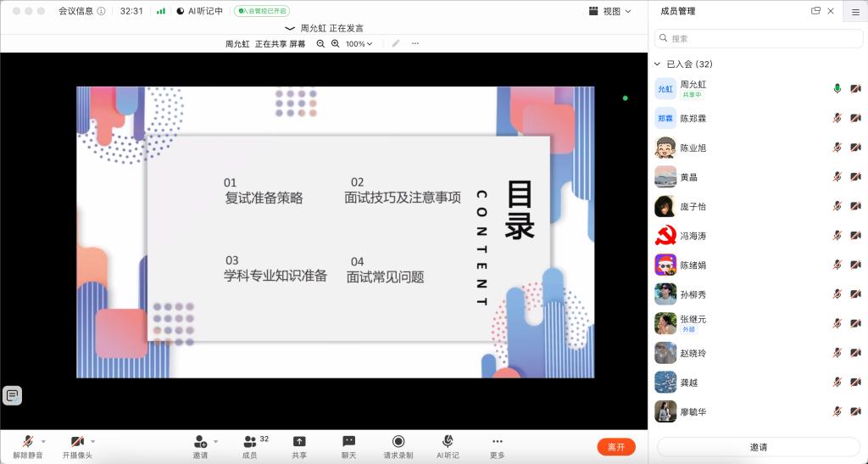Click the 请求录制 record request icon

tap(398, 441)
